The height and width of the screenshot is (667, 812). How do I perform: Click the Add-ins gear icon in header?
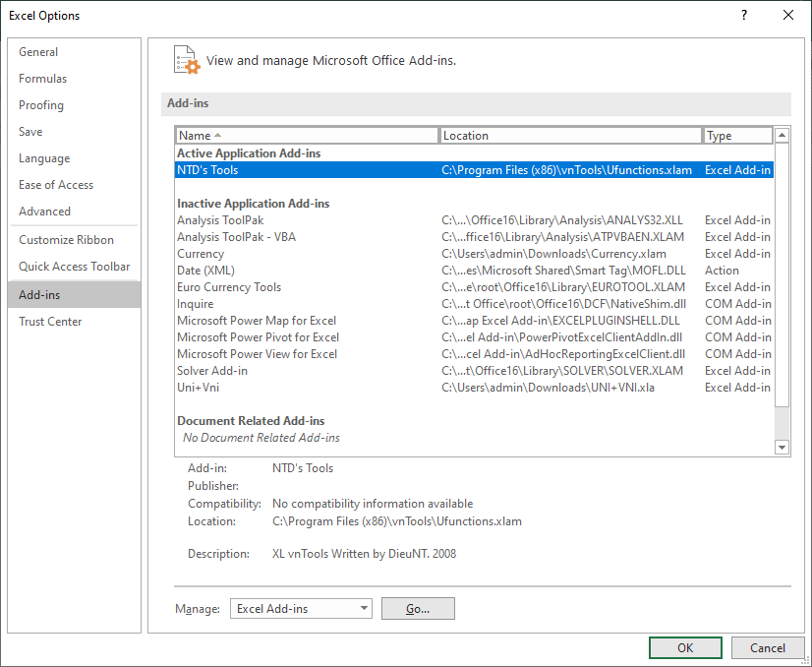click(x=186, y=60)
